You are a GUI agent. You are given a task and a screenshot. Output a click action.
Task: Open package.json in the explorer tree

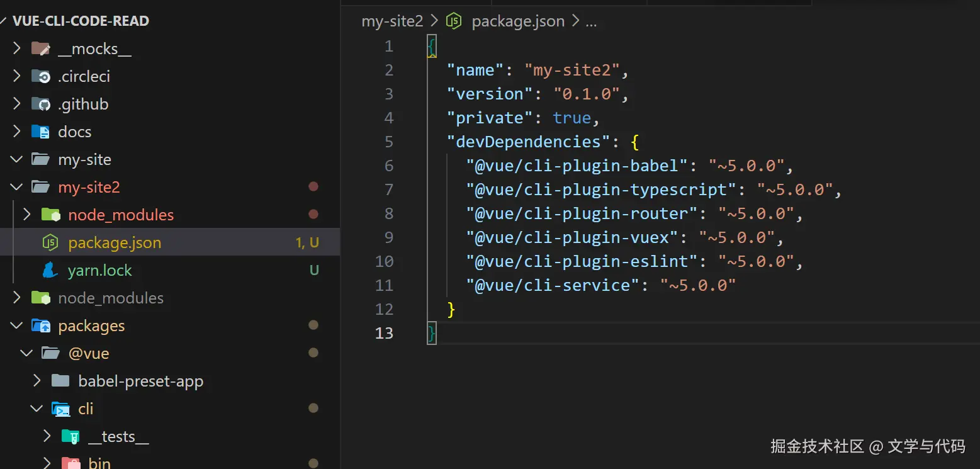click(115, 242)
